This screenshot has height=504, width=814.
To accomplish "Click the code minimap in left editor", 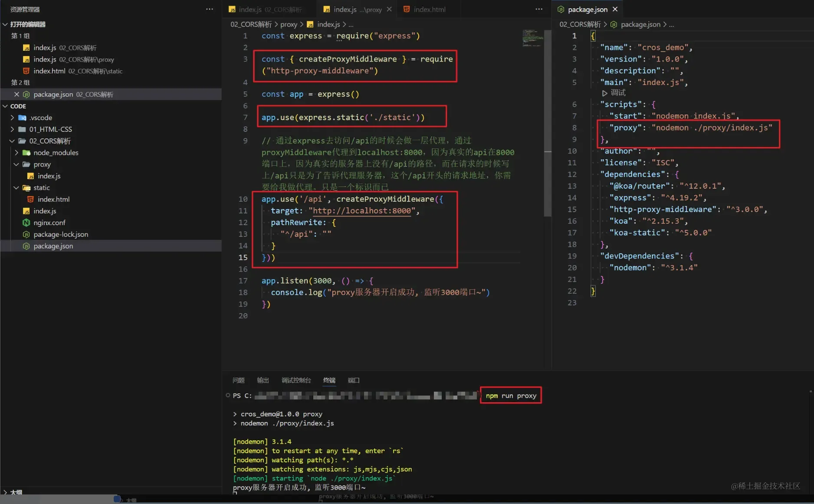I will [532, 38].
